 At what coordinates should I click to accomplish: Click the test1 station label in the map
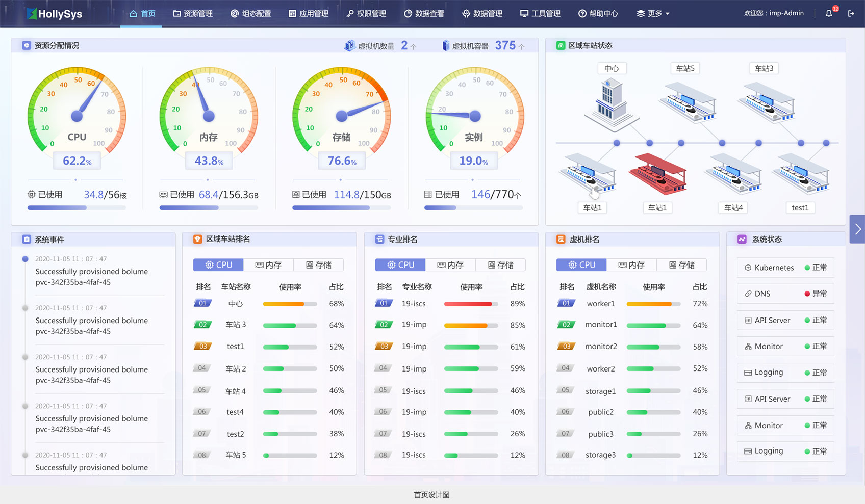(x=800, y=208)
